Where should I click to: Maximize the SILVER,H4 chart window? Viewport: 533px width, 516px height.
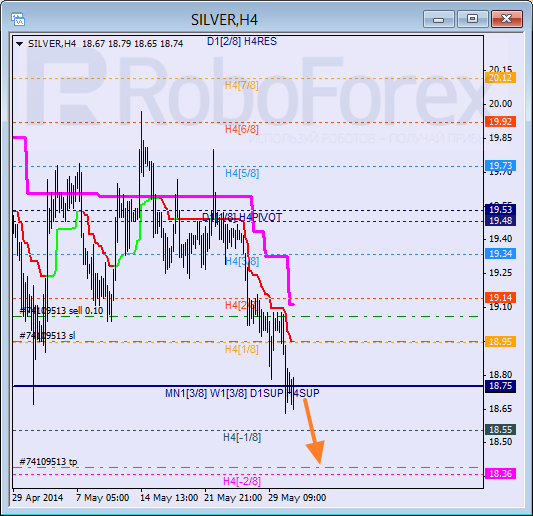click(x=472, y=19)
